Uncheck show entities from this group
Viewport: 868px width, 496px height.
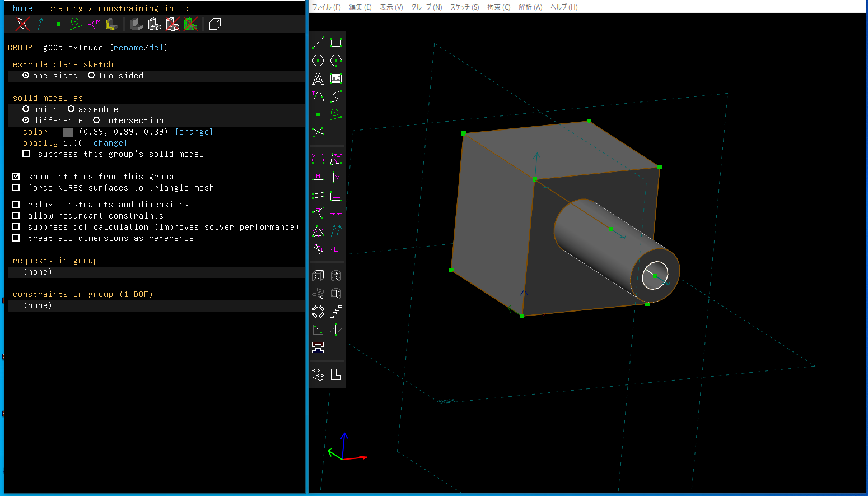(x=16, y=177)
